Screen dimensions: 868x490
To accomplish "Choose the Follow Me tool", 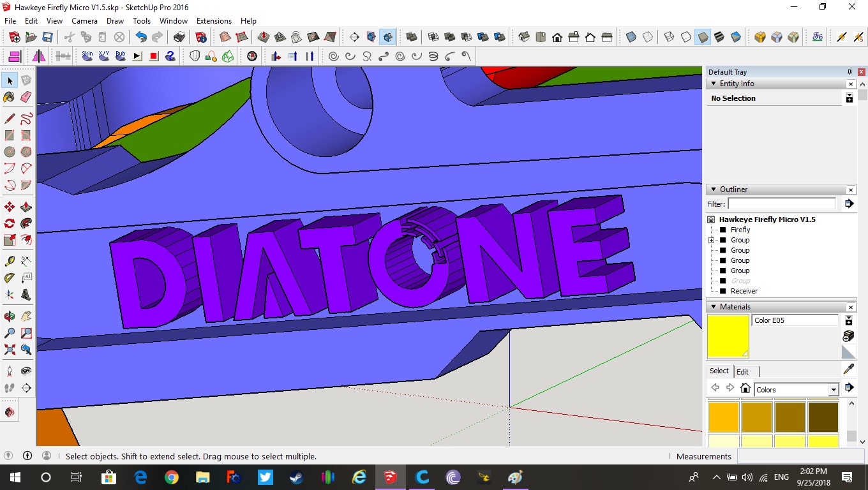I will (x=26, y=223).
